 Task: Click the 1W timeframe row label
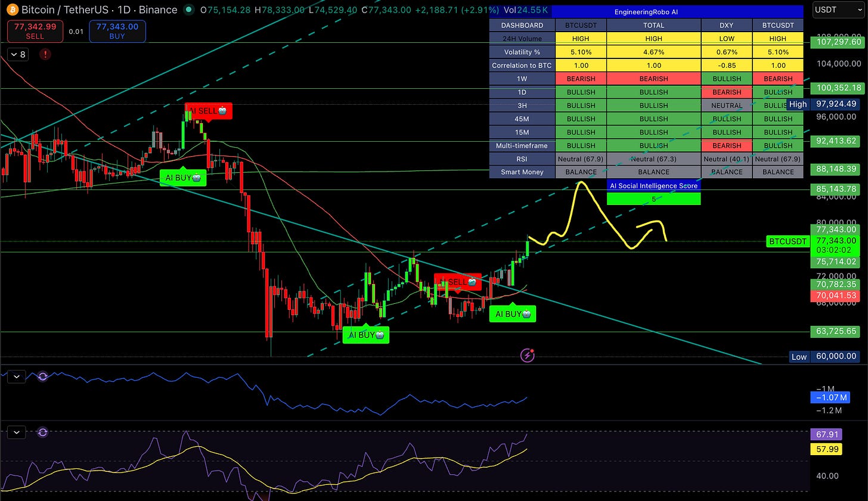pos(522,79)
